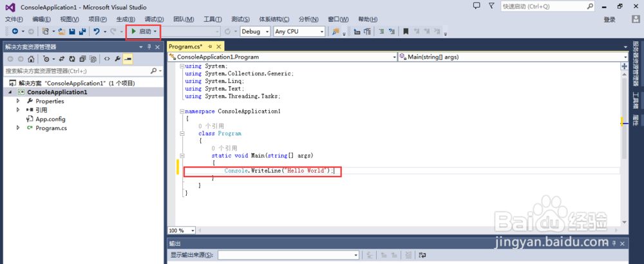Click the Properties wrench icon

coord(117,59)
